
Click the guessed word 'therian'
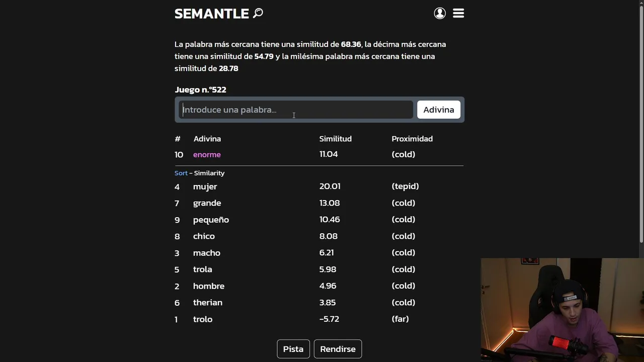click(207, 303)
